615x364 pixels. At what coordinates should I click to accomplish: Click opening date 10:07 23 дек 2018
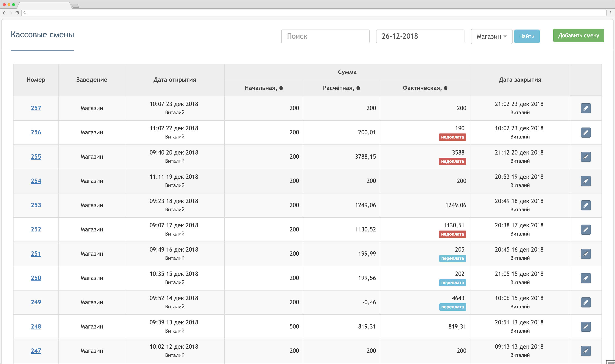[174, 104]
